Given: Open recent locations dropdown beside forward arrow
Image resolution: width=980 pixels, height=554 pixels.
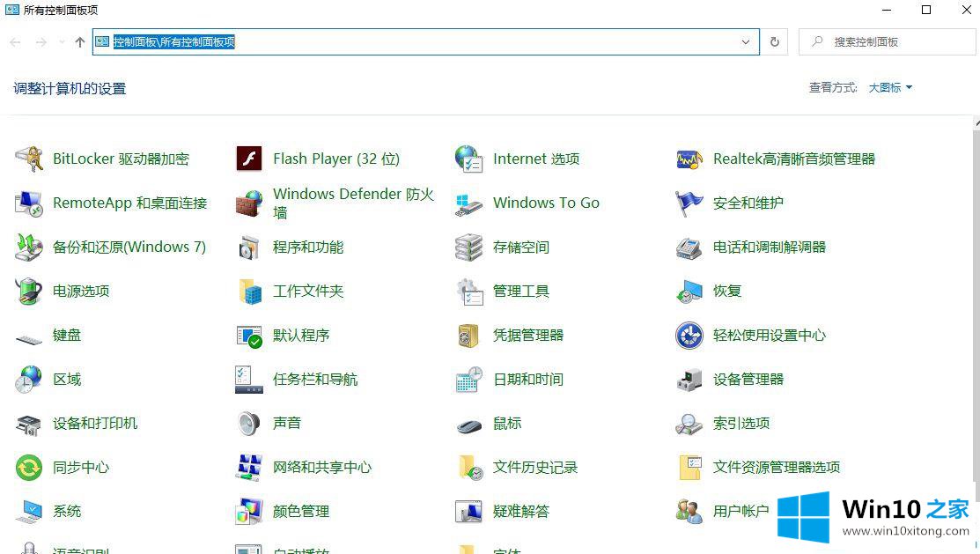Looking at the screenshot, I should pos(62,42).
